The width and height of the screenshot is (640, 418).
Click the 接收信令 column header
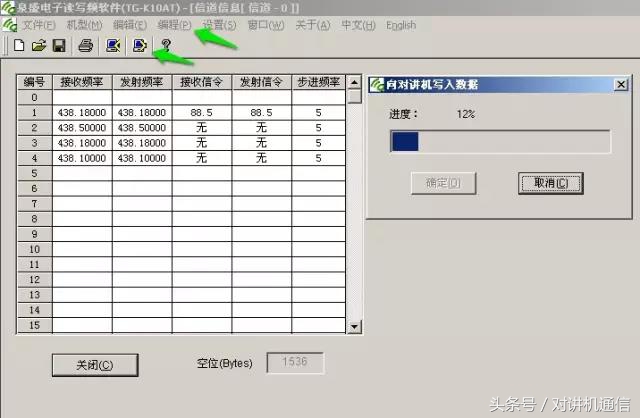(x=202, y=82)
